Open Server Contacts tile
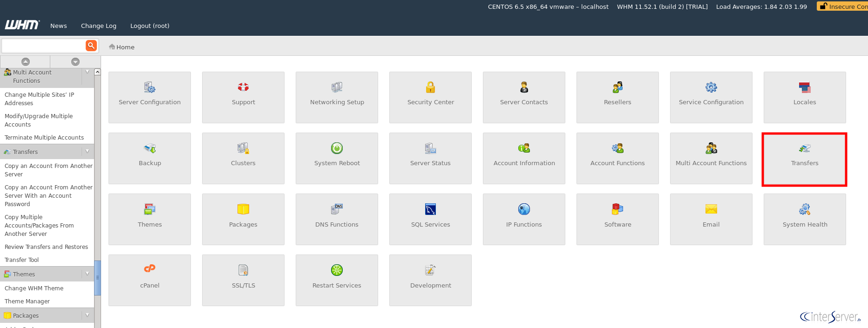The width and height of the screenshot is (868, 328). (524, 97)
